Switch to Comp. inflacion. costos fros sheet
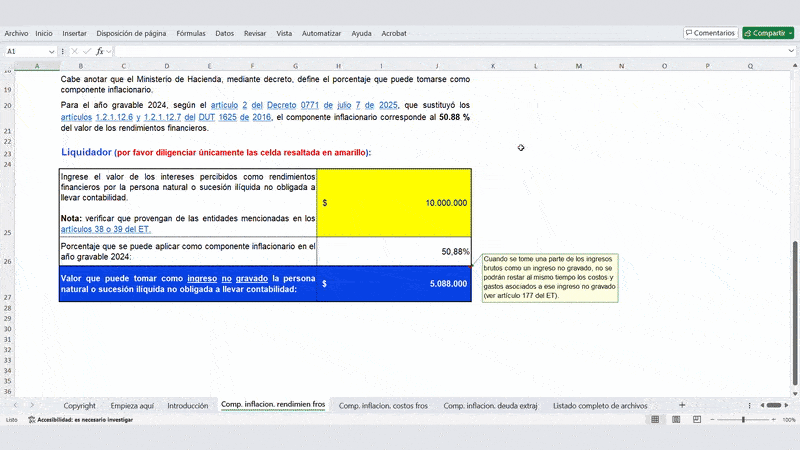The width and height of the screenshot is (800, 450). click(383, 406)
